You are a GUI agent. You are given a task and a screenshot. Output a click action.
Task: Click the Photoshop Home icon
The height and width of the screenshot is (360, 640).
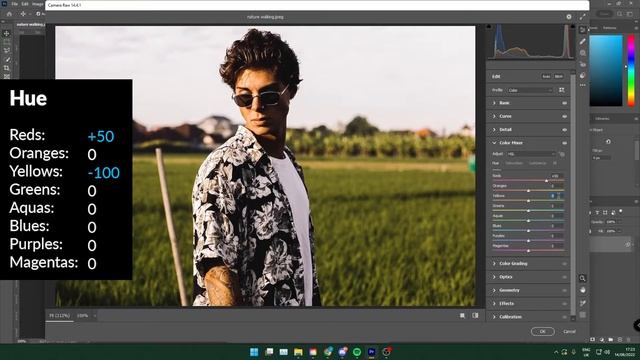pos(9,14)
